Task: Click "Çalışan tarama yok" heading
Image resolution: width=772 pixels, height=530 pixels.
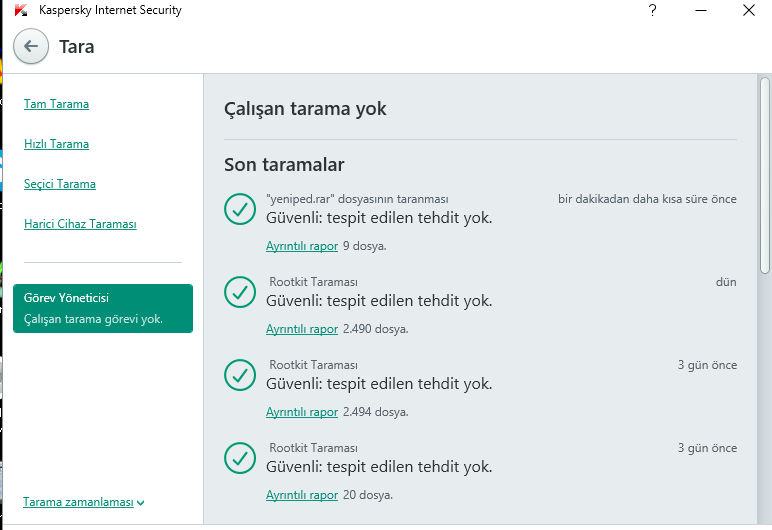Action: point(305,109)
